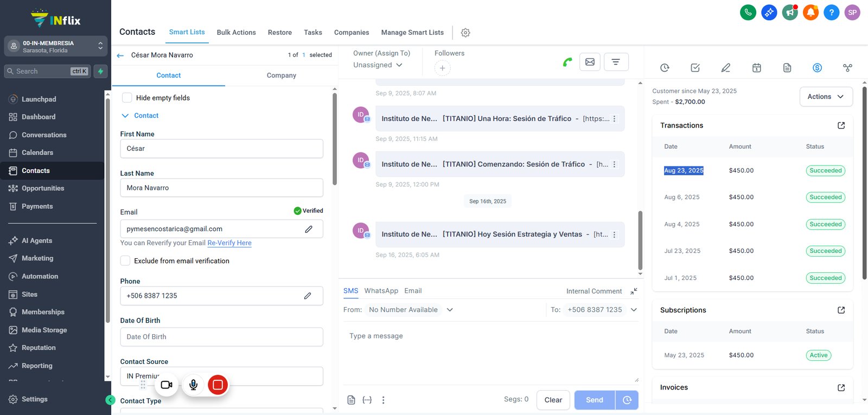Select the payments dollar icon
The height and width of the screenshot is (415, 868).
click(x=817, y=68)
